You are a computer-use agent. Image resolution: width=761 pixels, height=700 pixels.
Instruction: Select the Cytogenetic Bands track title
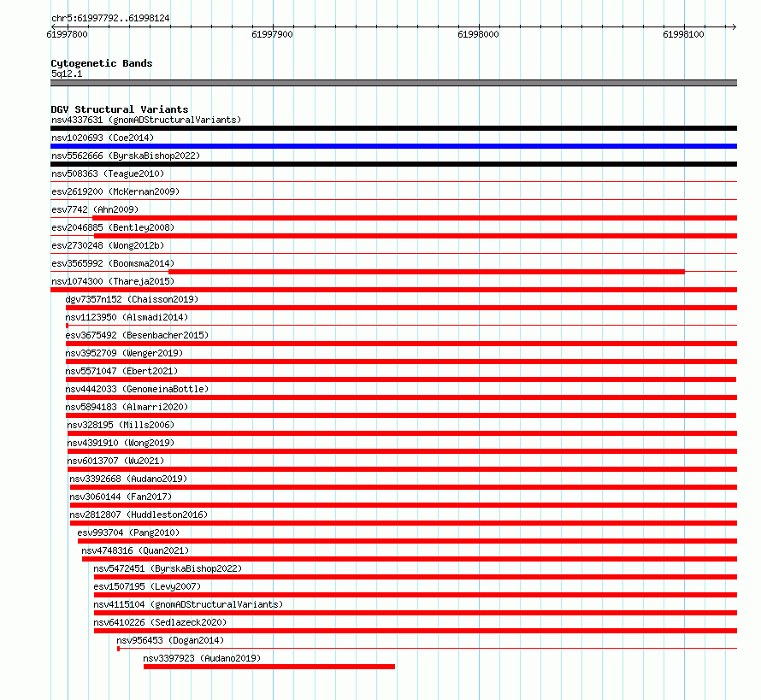coord(102,63)
